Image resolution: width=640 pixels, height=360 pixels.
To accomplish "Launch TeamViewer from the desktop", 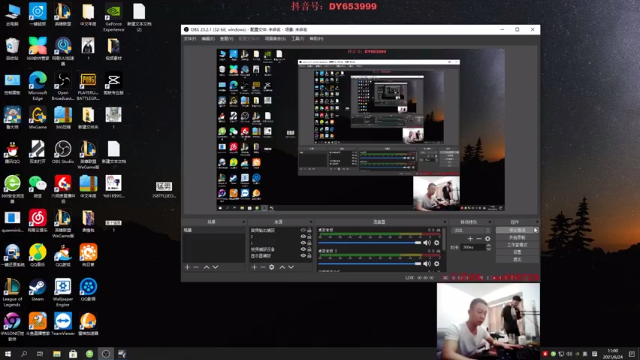I will (x=63, y=324).
